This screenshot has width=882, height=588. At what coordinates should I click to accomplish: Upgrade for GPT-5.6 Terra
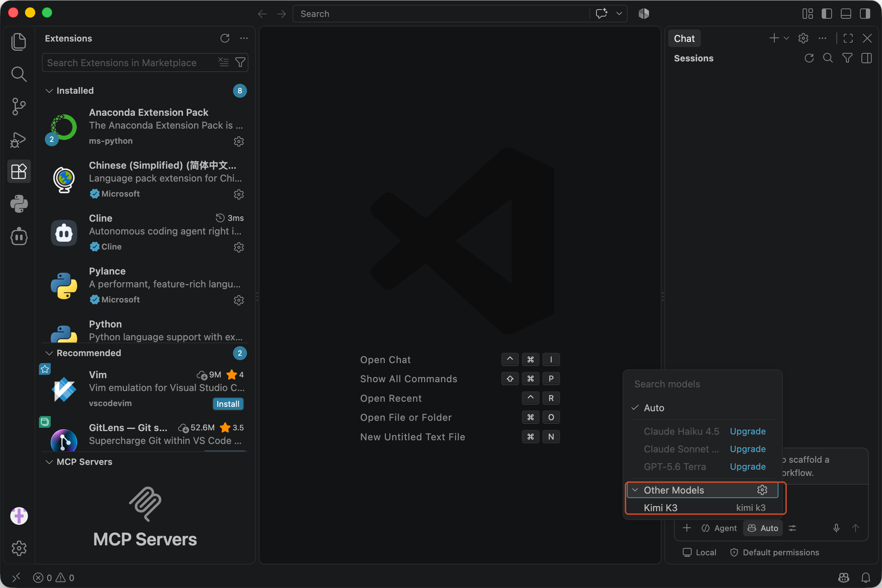pos(747,466)
